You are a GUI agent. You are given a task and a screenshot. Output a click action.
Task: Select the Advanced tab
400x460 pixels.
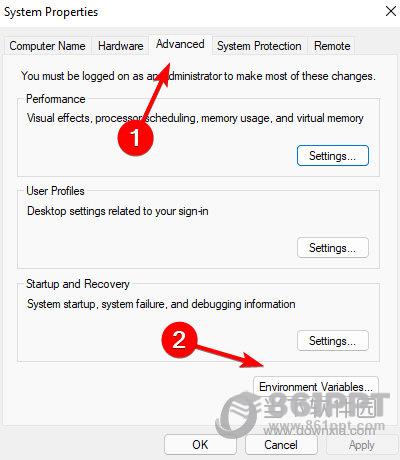pos(180,44)
